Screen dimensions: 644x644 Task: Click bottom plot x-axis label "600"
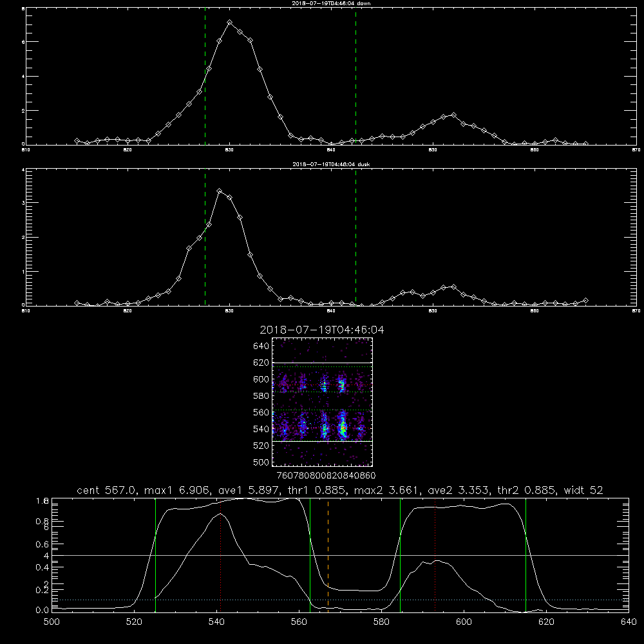464,622
